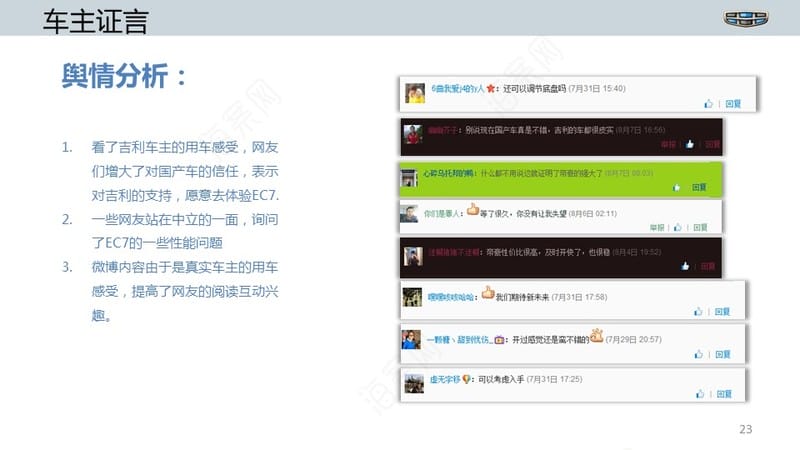This screenshot has height=450, width=800.
Task: Click thumbs-up emoji before '等了很久'
Action: 473,209
